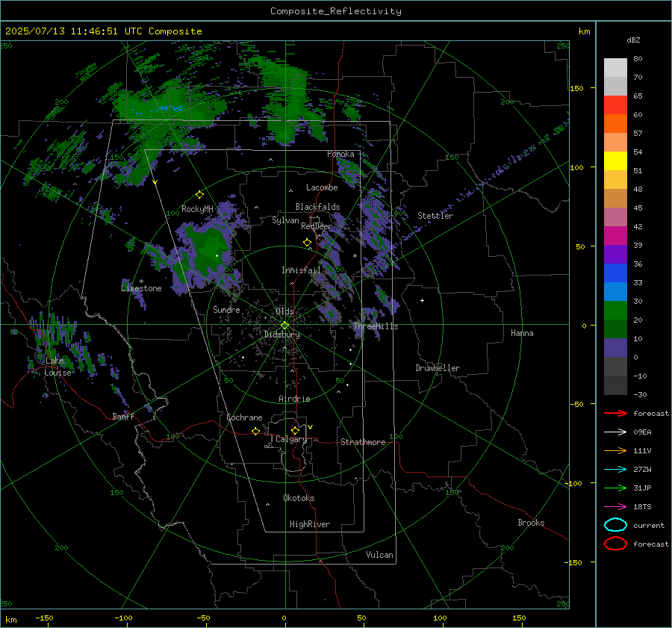Click the cyan current ellipse legend icon

pos(615,525)
